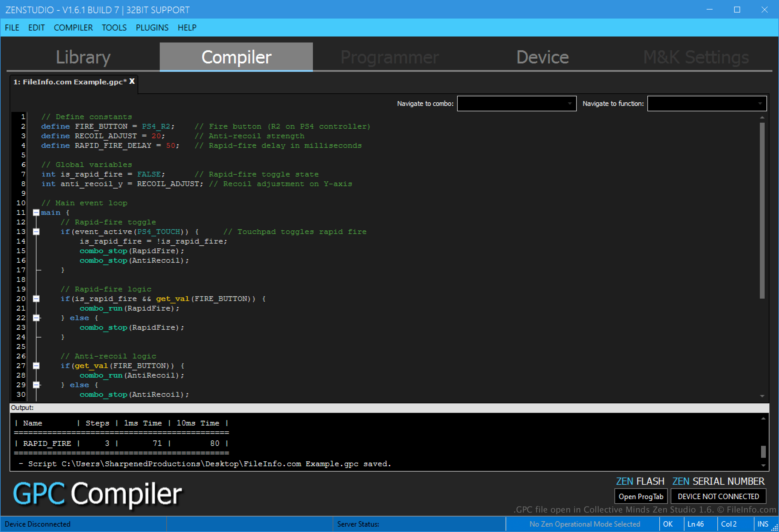Click No Zen Operational Mode Selected status

tap(584, 524)
